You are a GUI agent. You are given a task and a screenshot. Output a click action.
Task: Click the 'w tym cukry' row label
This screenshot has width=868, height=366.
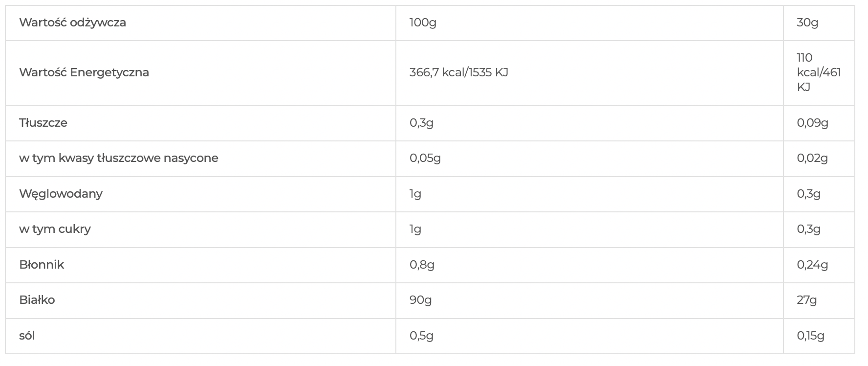pyautogui.click(x=55, y=229)
